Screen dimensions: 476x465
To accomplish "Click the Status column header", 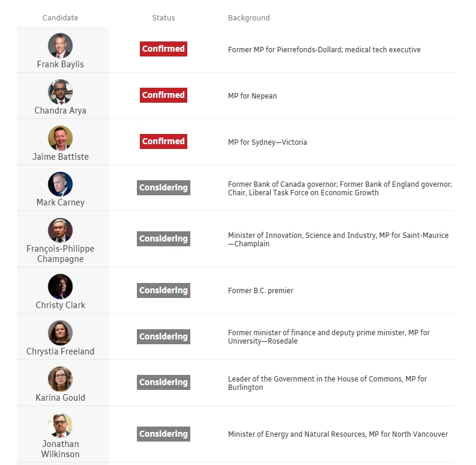I will [x=163, y=18].
